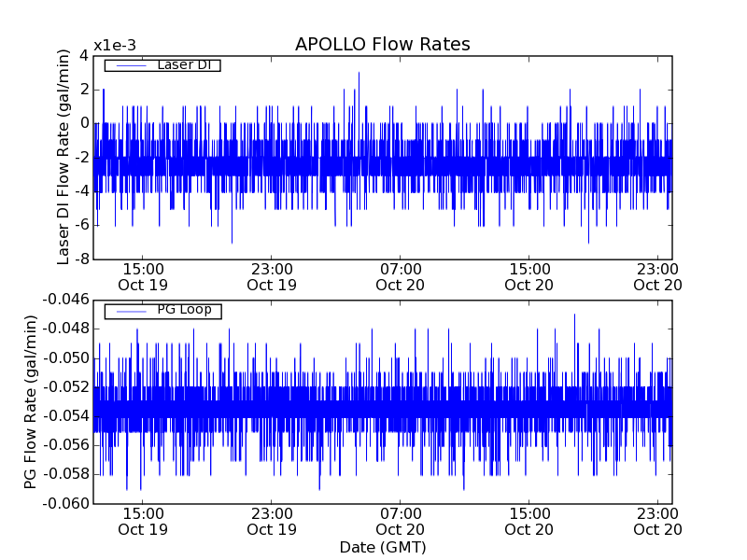Click the Laser DI Flow Rate y-axis label
Viewport: 747px width, 560px height.
pos(64,157)
